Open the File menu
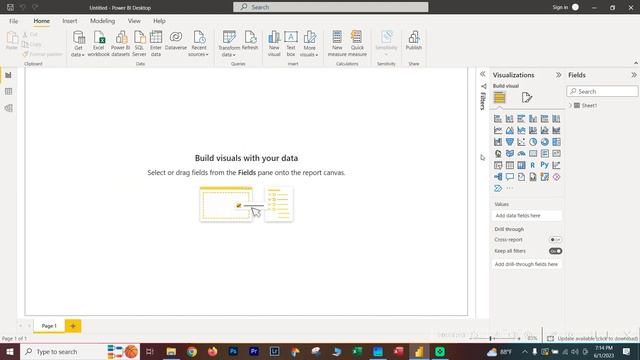This screenshot has height=360, width=640. point(13,21)
